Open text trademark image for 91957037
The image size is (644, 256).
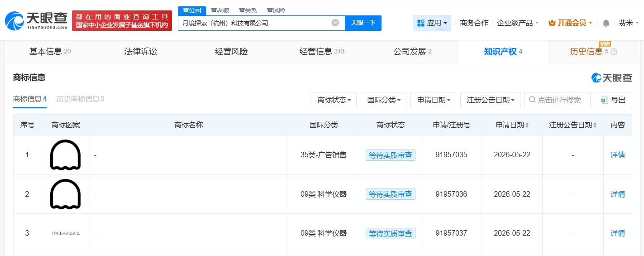65,233
